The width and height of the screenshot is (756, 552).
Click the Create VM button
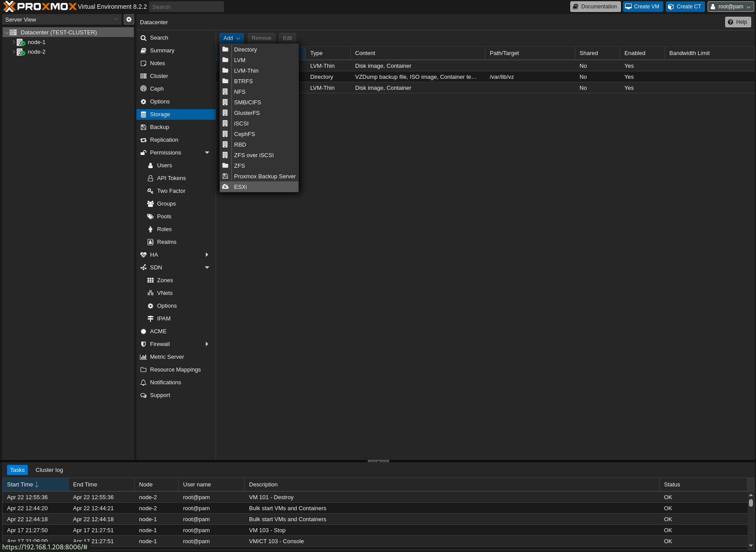point(642,7)
